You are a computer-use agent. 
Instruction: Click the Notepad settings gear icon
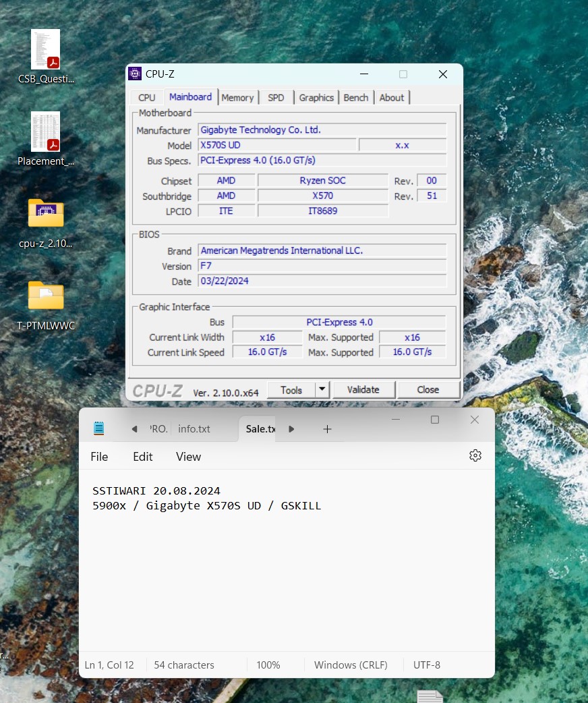(x=475, y=455)
